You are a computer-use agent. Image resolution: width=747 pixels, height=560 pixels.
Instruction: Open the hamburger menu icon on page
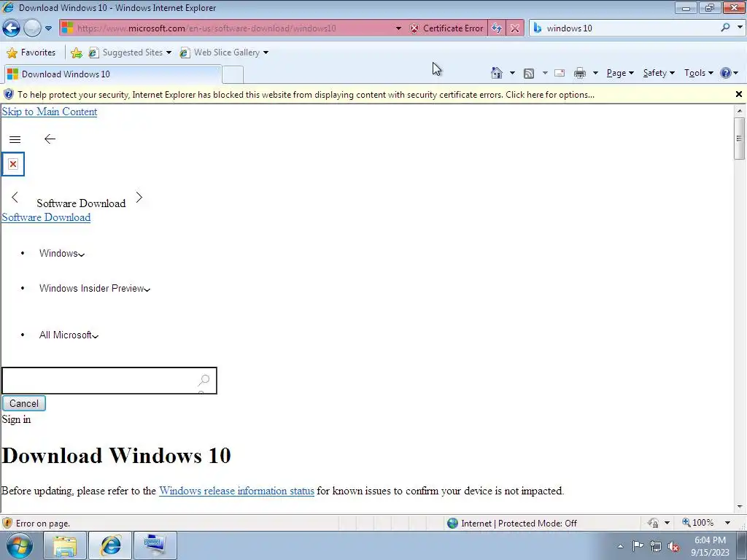pyautogui.click(x=15, y=139)
